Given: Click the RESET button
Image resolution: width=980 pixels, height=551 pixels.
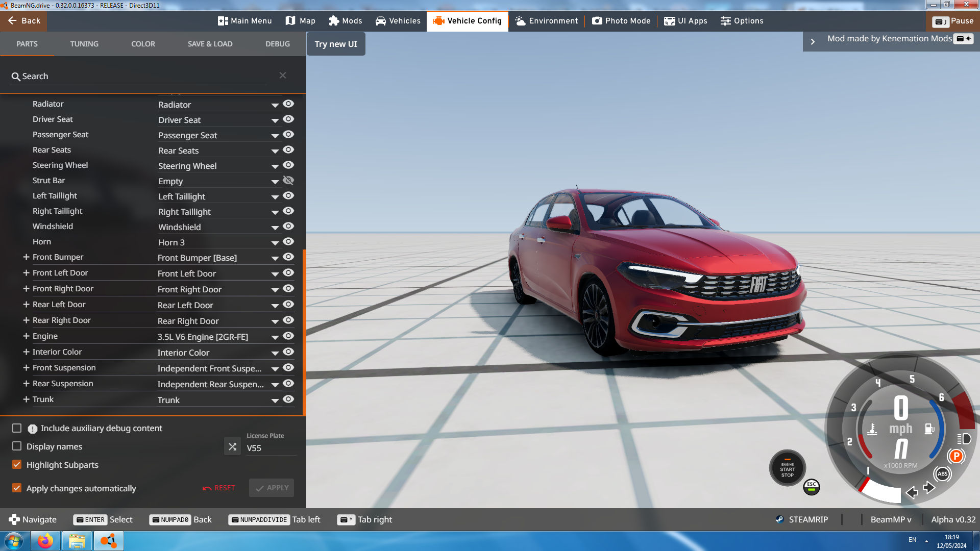Looking at the screenshot, I should (218, 488).
